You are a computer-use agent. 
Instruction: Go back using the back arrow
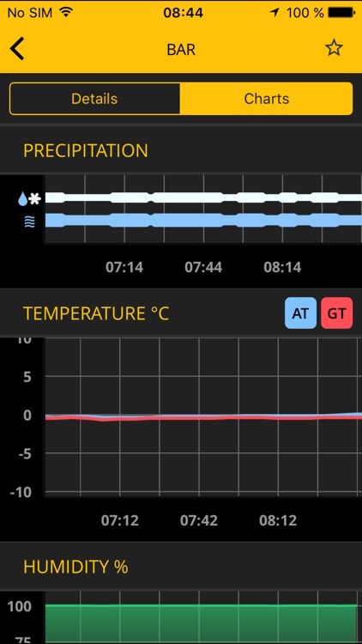(x=17, y=49)
